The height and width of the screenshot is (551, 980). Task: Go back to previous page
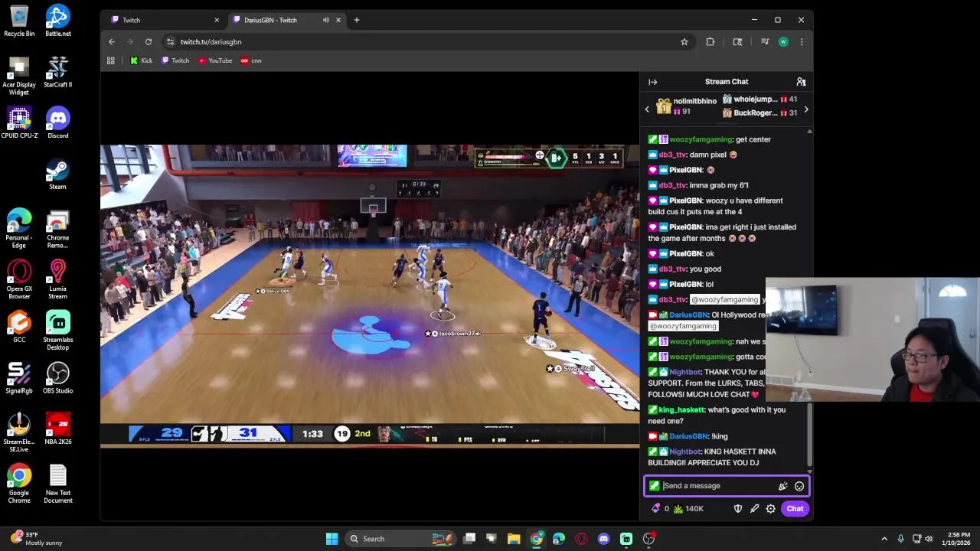coord(112,42)
